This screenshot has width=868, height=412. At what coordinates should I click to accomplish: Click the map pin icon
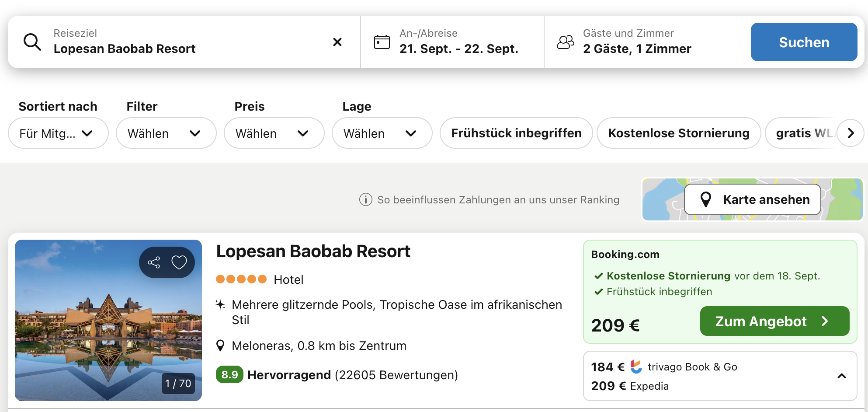coord(706,199)
